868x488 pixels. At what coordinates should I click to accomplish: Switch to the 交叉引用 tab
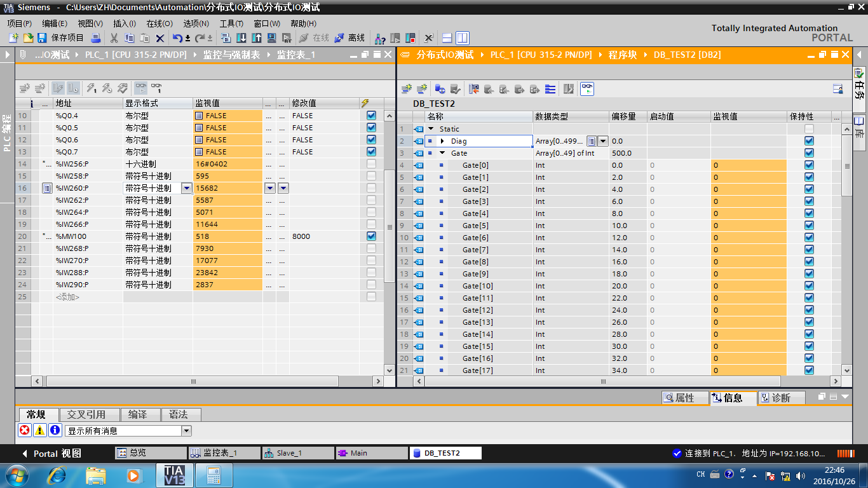(x=86, y=414)
